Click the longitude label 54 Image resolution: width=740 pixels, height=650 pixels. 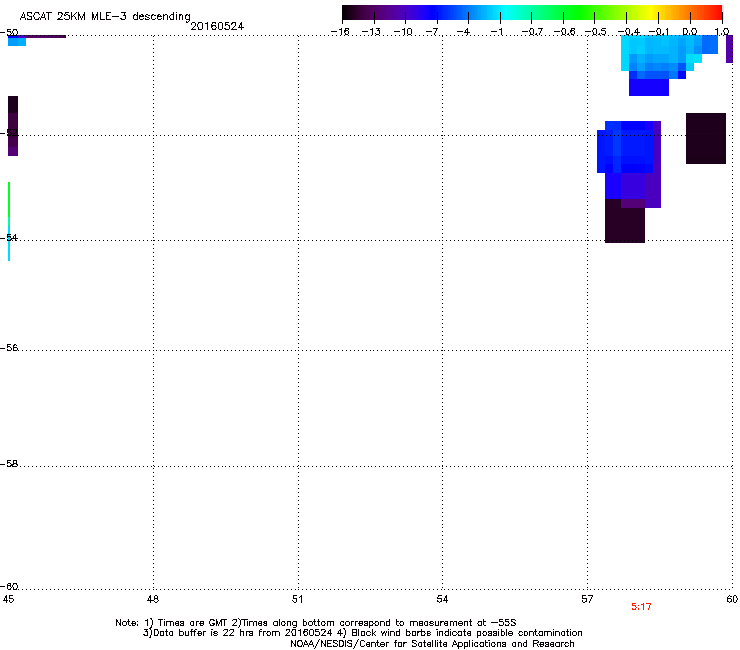[442, 599]
